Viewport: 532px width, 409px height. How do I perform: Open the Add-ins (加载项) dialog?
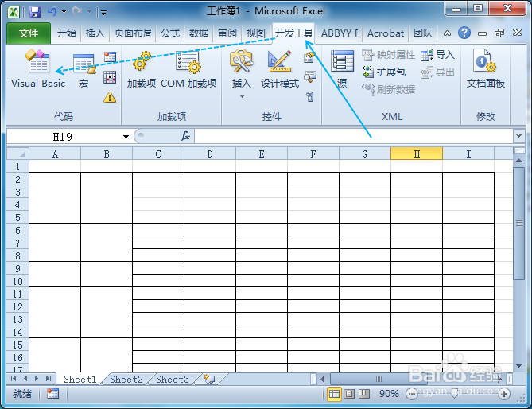141,69
